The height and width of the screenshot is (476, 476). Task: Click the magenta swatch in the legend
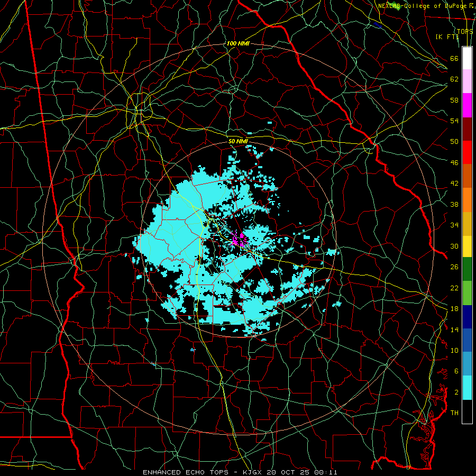pyautogui.click(x=467, y=105)
